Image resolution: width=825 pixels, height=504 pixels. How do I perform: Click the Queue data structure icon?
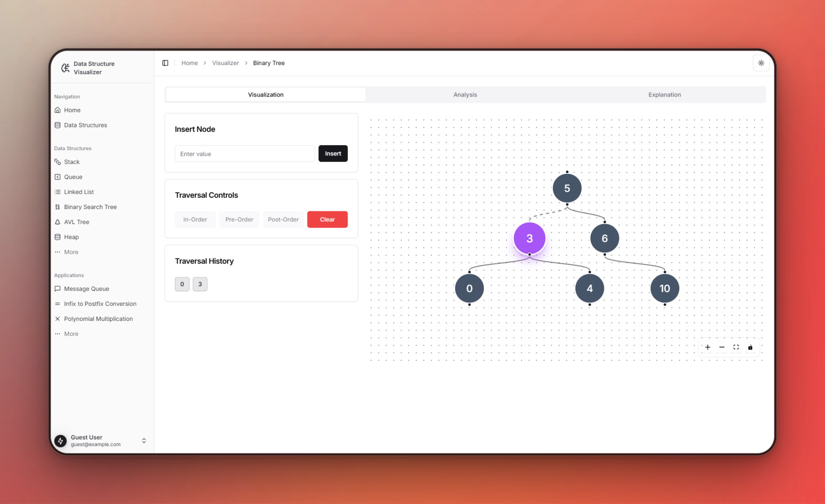coord(57,176)
